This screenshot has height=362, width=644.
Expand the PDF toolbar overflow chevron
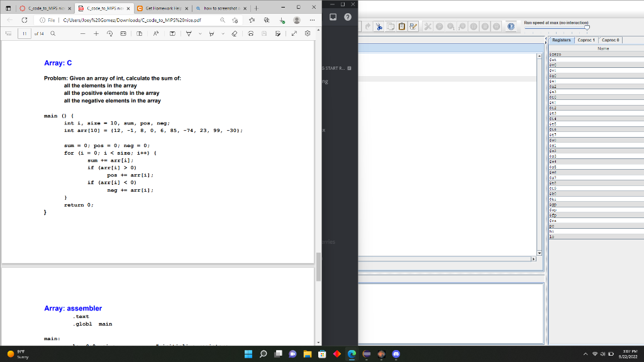tap(199, 34)
